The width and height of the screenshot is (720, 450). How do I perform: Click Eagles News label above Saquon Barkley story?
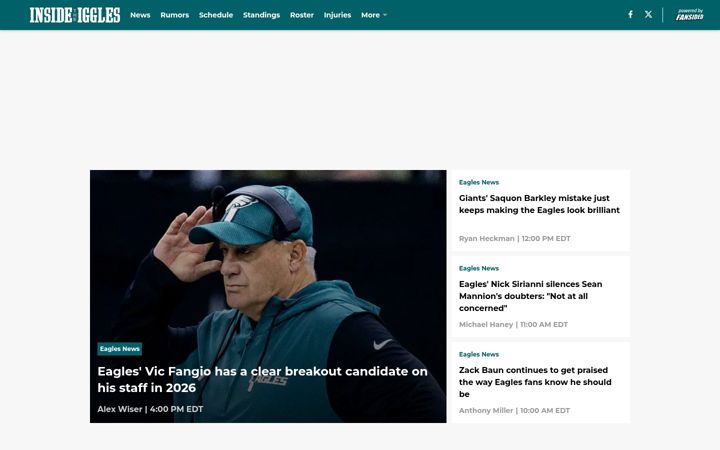coord(478,182)
